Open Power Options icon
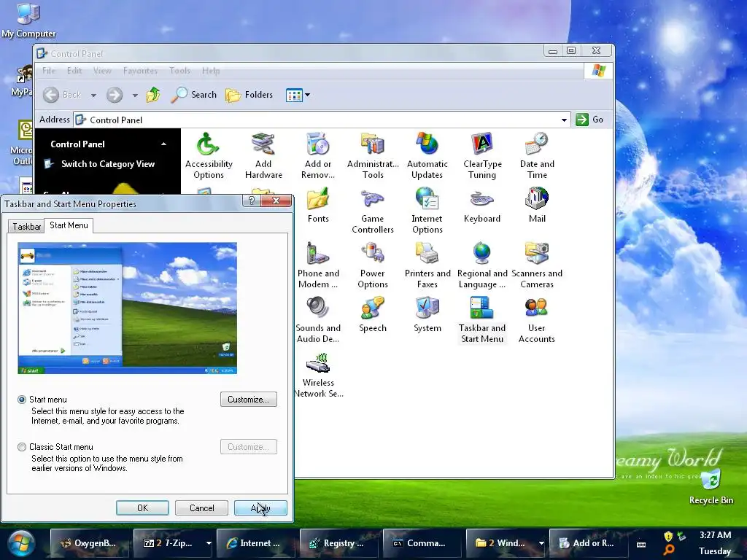 (x=373, y=265)
